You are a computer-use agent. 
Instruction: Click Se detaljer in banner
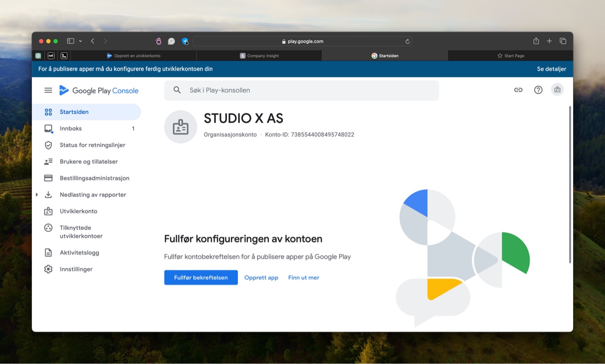(552, 69)
